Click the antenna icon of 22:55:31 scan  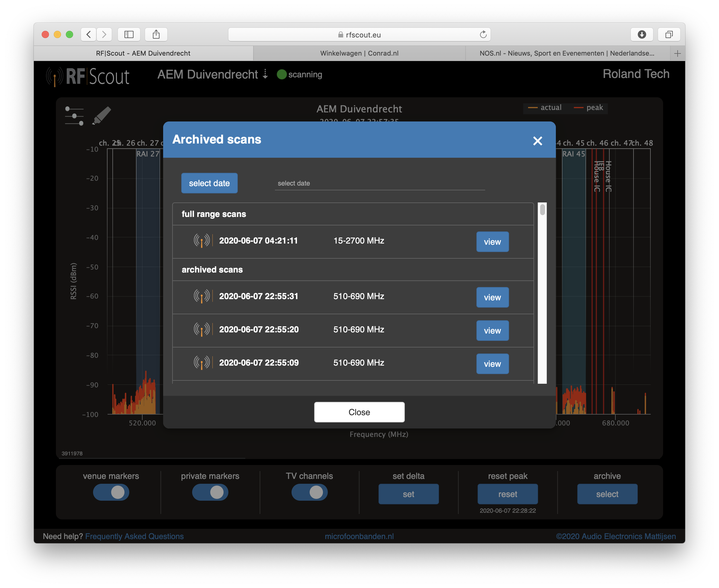pyautogui.click(x=202, y=296)
